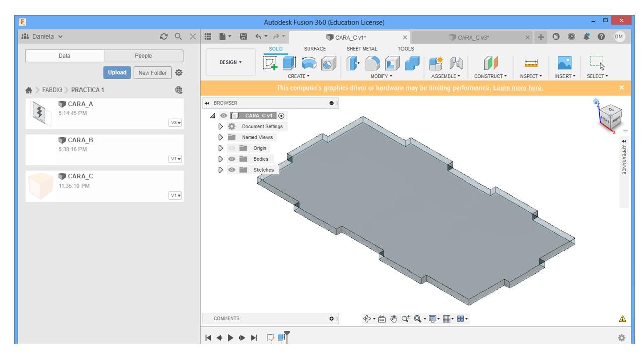The image size is (644, 362).
Task: Select the Revolve tool icon
Action: pyautogui.click(x=309, y=63)
